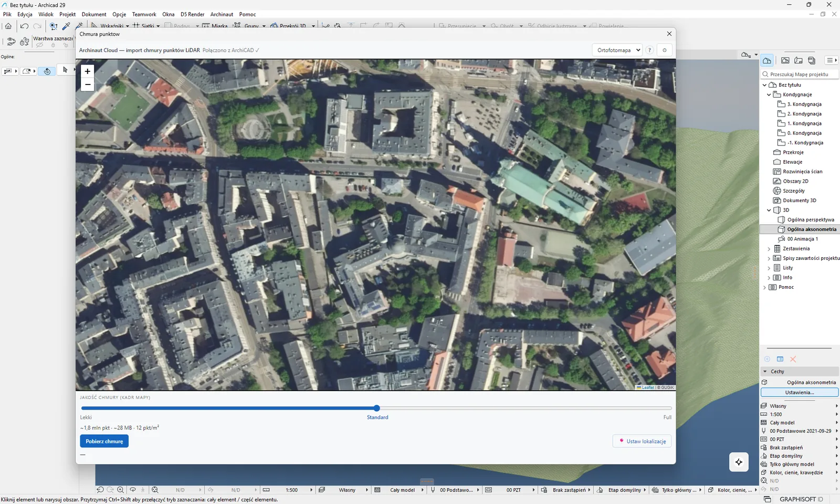Click the Ustawienia... button
840x504 pixels.
pos(799,392)
